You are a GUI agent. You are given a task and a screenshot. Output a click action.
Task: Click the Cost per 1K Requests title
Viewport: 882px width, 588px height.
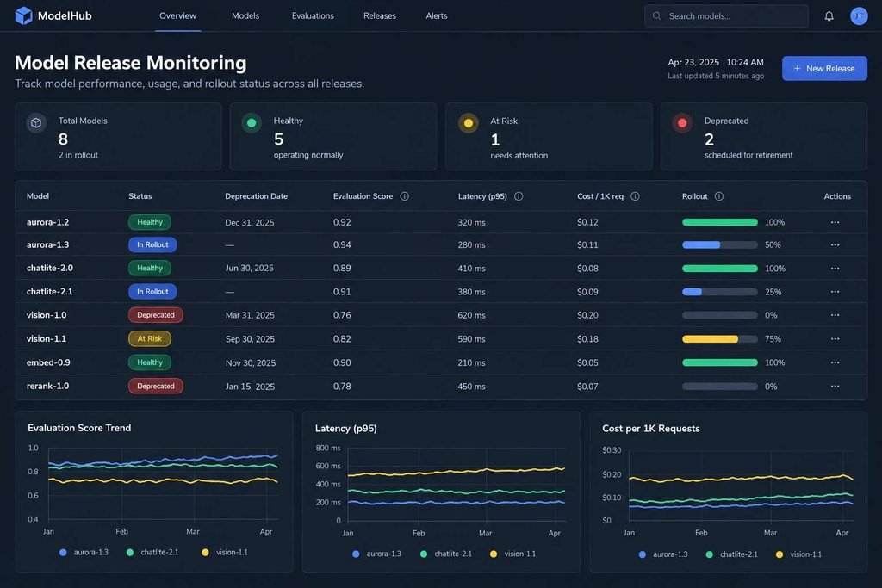[x=651, y=429]
